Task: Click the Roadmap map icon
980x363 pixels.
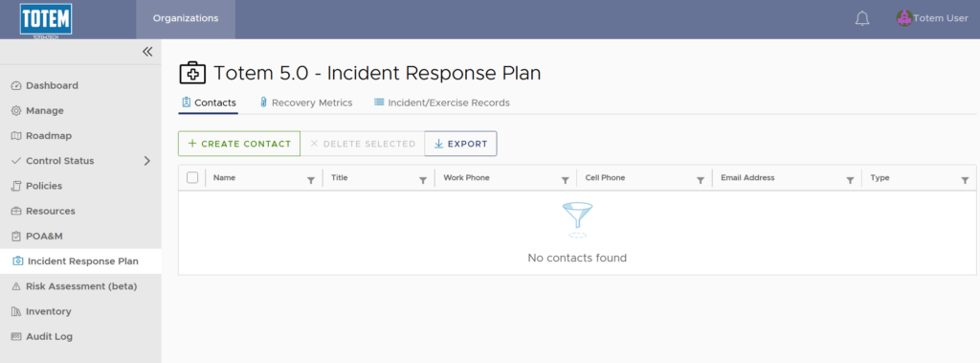Action: coord(16,136)
